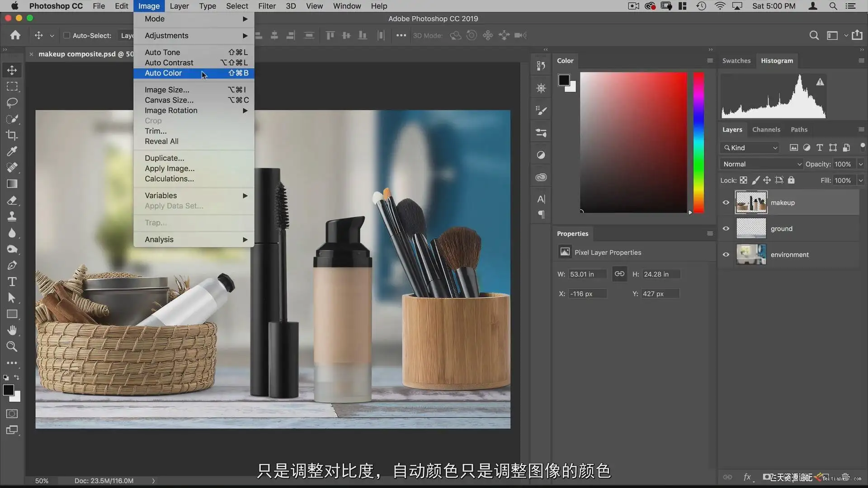Screen dimensions: 868x488
Task: Toggle visibility of environment layer
Action: tap(726, 254)
